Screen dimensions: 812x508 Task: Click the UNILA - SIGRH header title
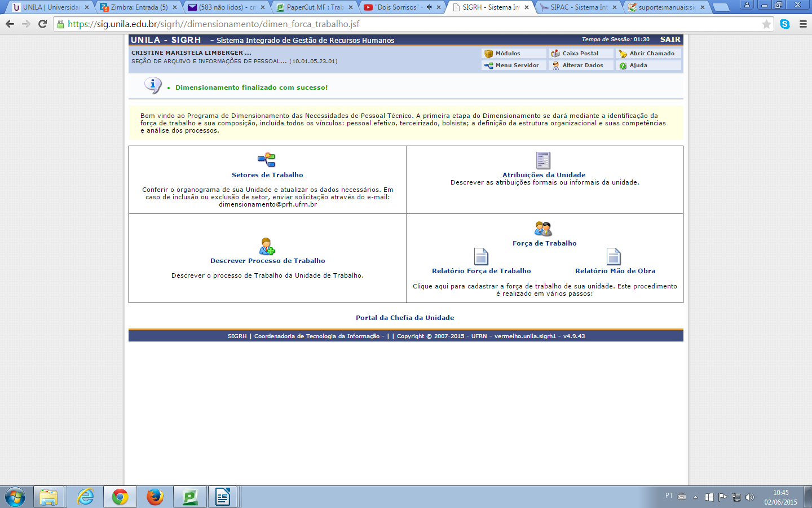point(166,40)
